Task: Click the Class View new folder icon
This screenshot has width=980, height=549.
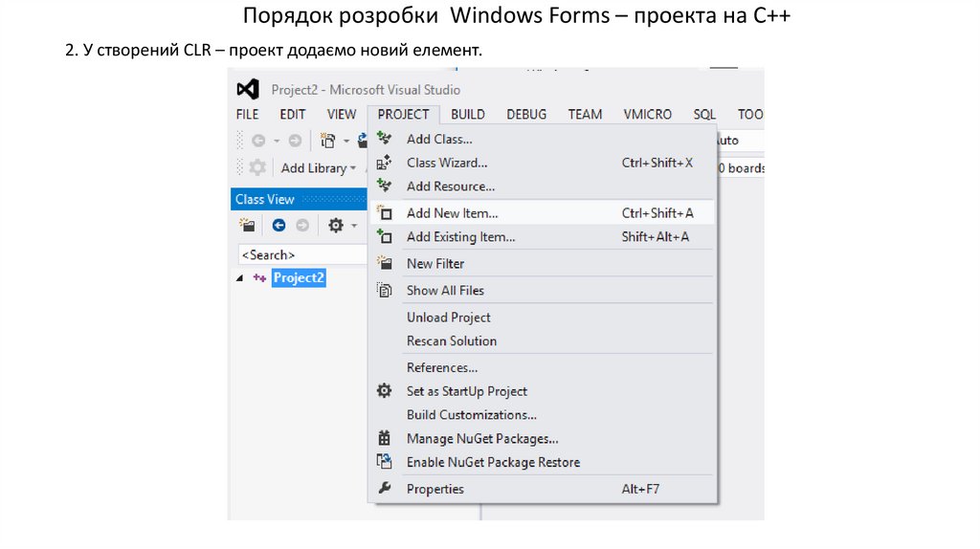Action: [x=247, y=225]
